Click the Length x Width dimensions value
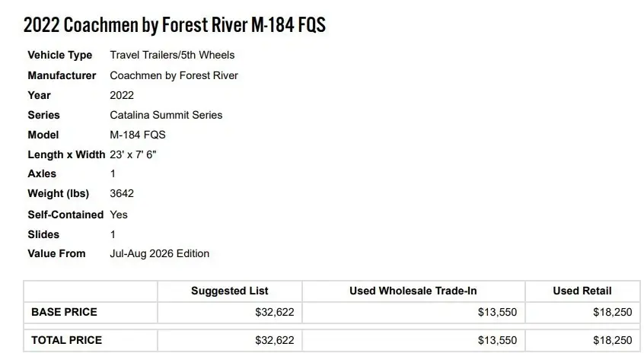644x353 pixels. pos(133,154)
